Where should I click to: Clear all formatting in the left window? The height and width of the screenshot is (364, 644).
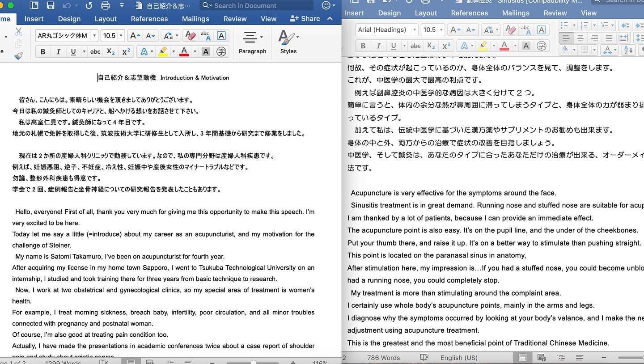[190, 36]
